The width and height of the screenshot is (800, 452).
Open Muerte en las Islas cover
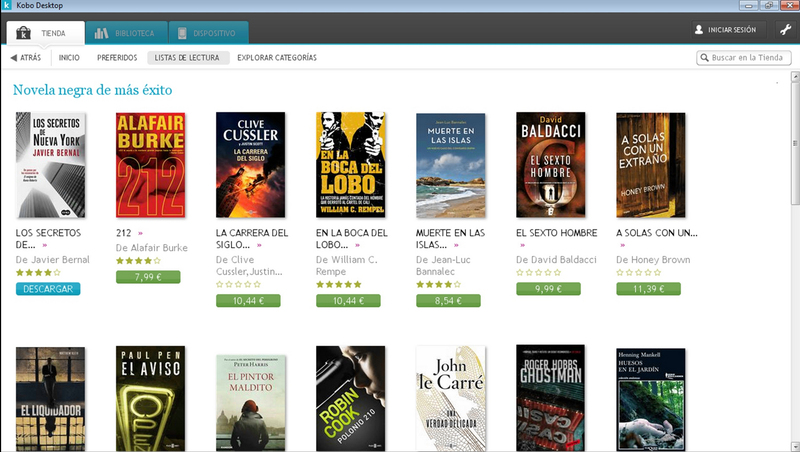tap(451, 166)
